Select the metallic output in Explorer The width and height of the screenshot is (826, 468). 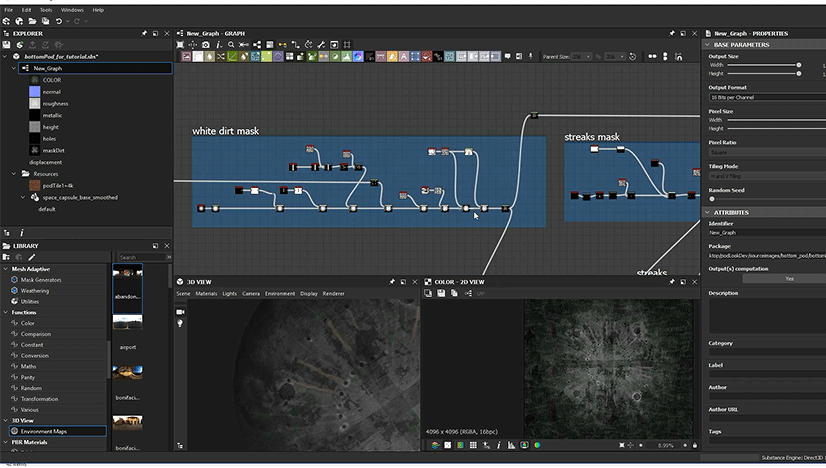(x=52, y=115)
